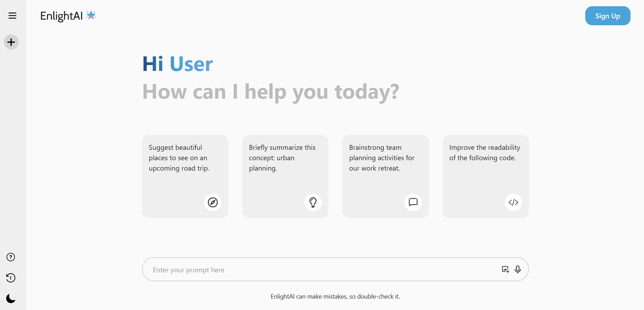This screenshot has height=310, width=644.
Task: Click the Sign Up button
Action: (607, 16)
